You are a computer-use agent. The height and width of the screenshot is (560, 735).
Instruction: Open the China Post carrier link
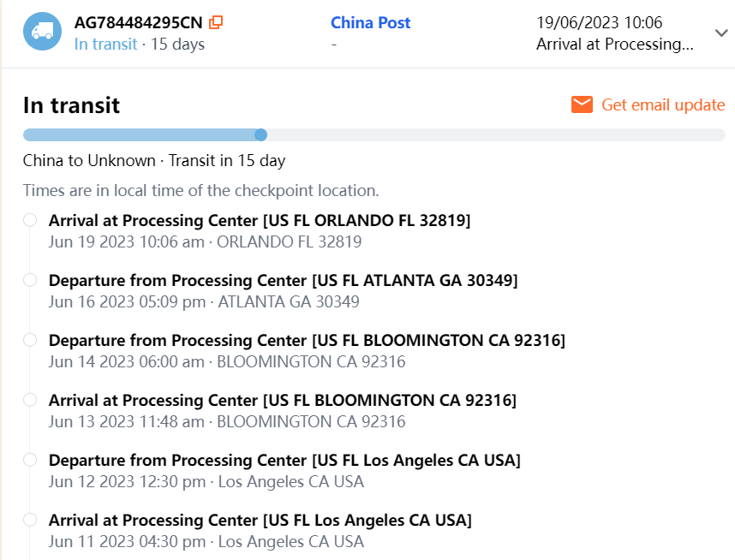point(370,22)
